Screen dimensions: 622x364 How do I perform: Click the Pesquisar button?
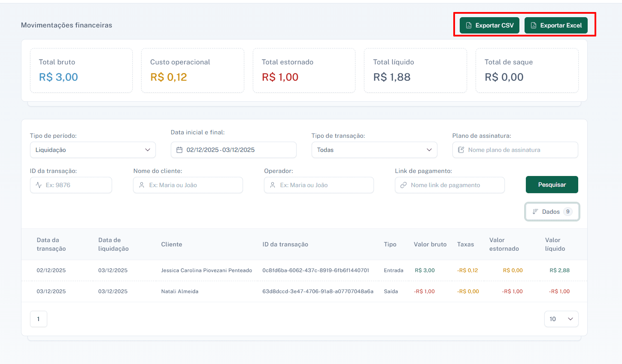(x=552, y=184)
